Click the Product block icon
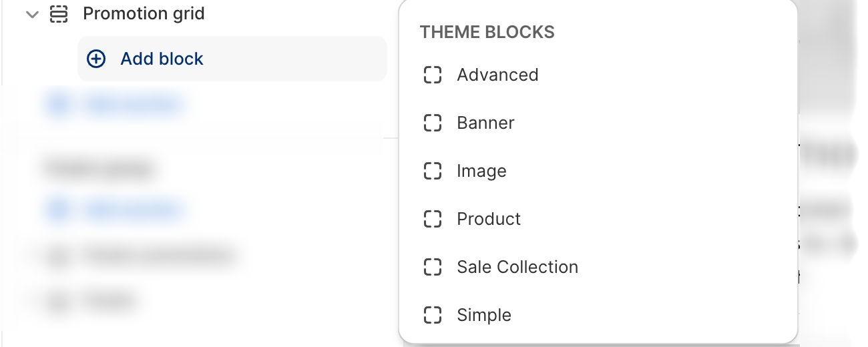The height and width of the screenshot is (347, 868). 433,219
